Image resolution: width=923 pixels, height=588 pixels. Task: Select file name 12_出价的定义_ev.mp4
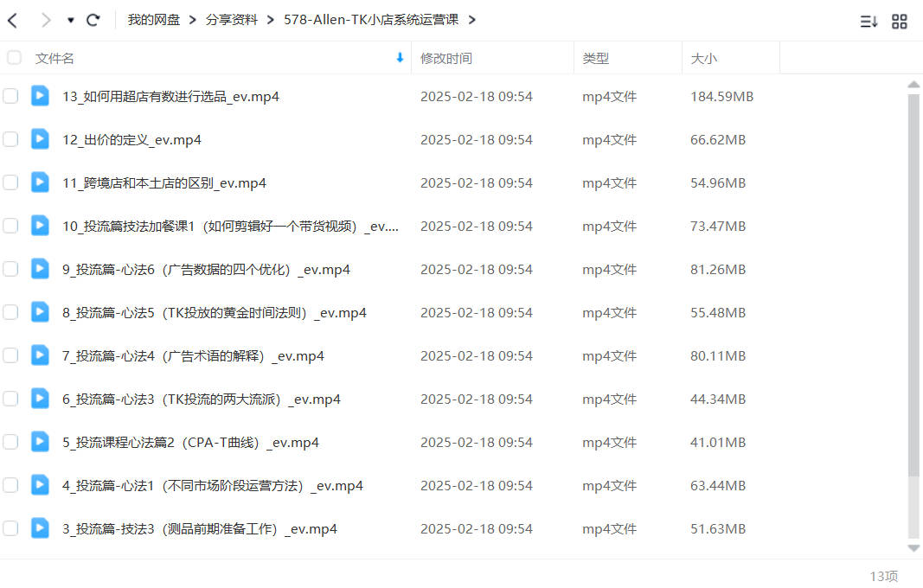(x=131, y=140)
